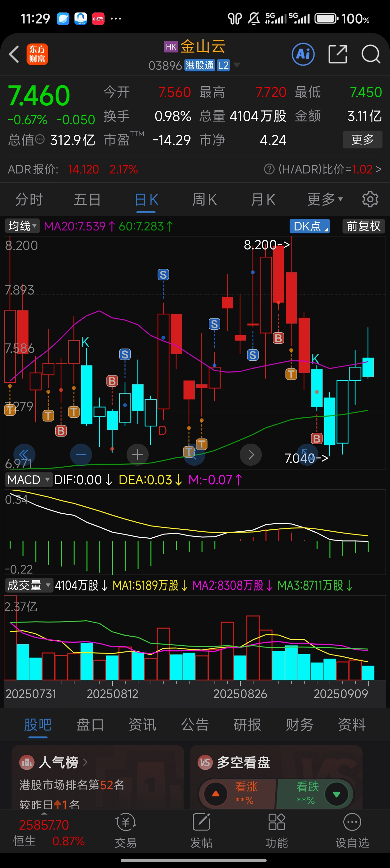390x868 pixels.
Task: Go back with the left arrow
Action: pos(14,54)
